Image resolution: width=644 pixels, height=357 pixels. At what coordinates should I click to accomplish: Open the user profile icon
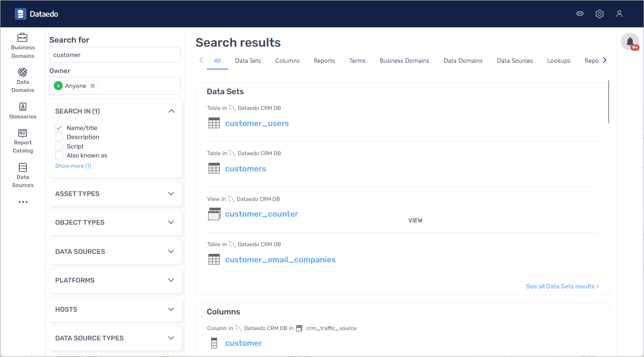pyautogui.click(x=619, y=14)
